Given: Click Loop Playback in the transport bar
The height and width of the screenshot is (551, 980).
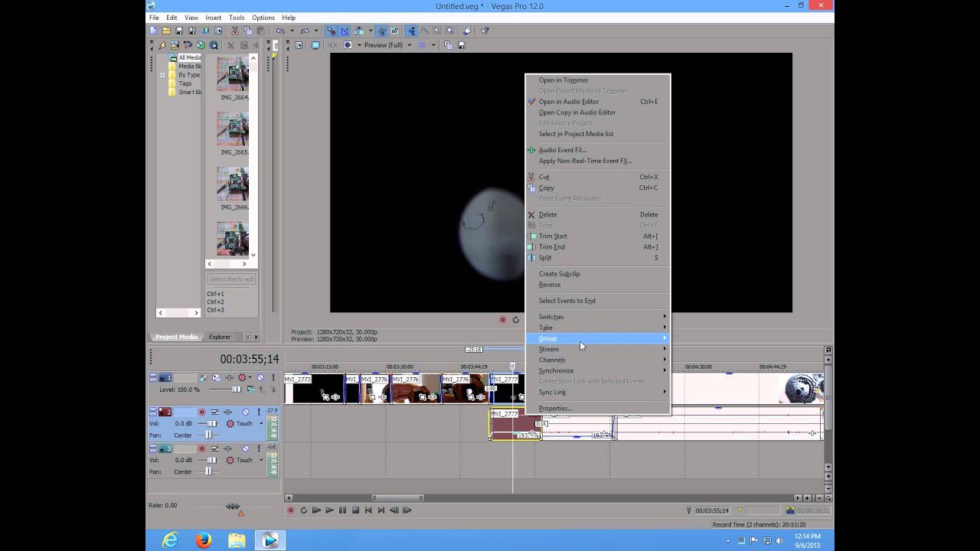Looking at the screenshot, I should pos(303,510).
